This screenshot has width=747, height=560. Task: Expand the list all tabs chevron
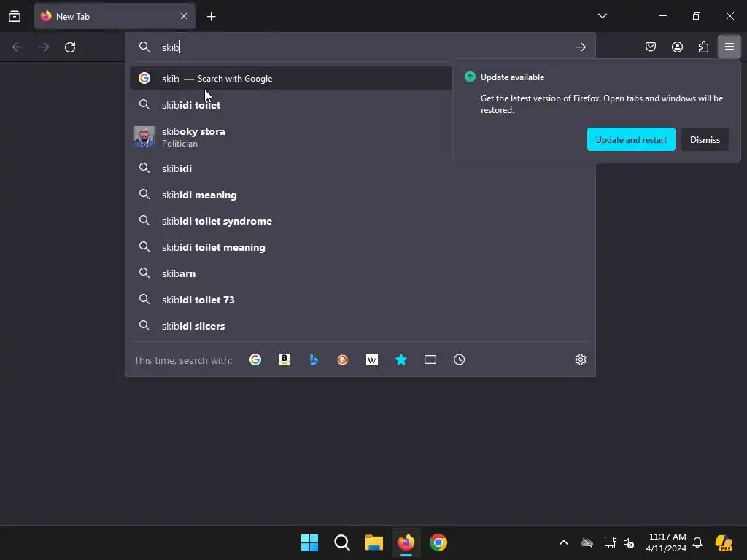[x=602, y=16]
